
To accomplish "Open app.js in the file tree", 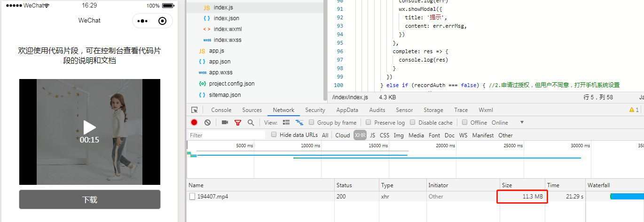I will (x=216, y=51).
